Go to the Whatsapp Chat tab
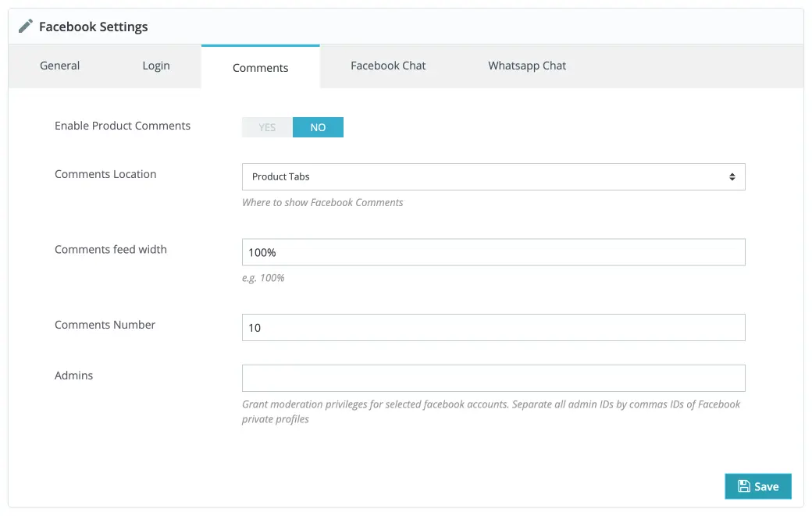The height and width of the screenshot is (516, 812). click(527, 66)
